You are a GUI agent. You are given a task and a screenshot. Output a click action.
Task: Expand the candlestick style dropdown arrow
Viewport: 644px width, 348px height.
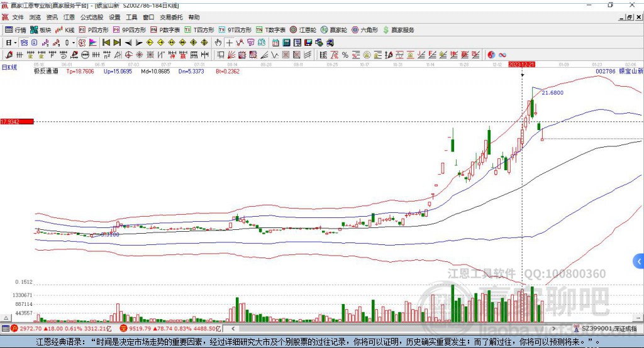[73, 42]
